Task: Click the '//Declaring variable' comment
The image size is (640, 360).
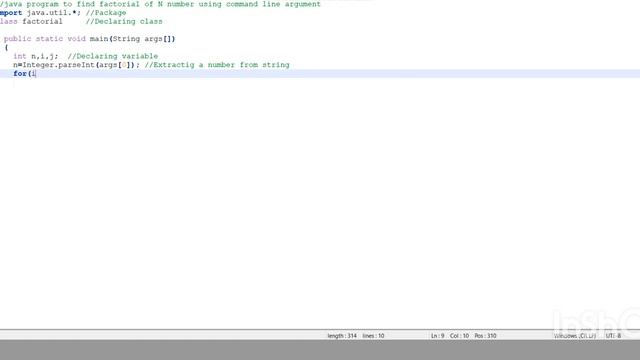Action: (113, 56)
